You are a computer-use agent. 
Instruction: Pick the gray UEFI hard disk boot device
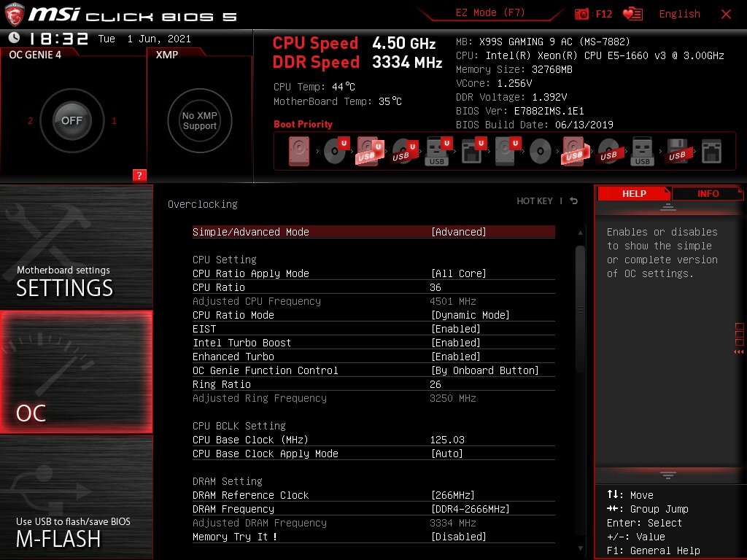click(x=507, y=152)
